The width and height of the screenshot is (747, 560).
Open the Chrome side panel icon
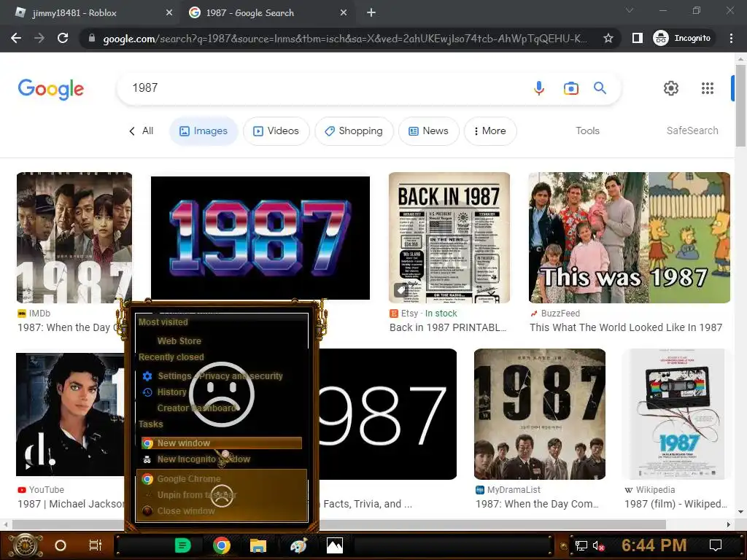tap(637, 38)
